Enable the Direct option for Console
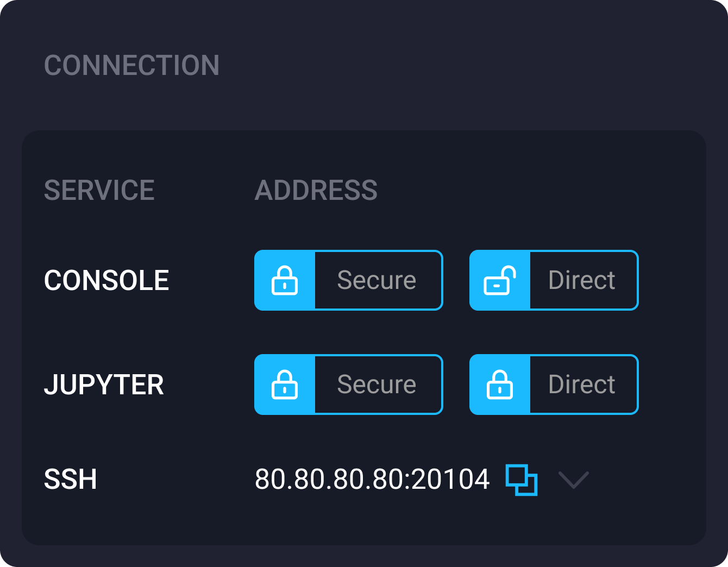This screenshot has height=567, width=728. point(554,280)
